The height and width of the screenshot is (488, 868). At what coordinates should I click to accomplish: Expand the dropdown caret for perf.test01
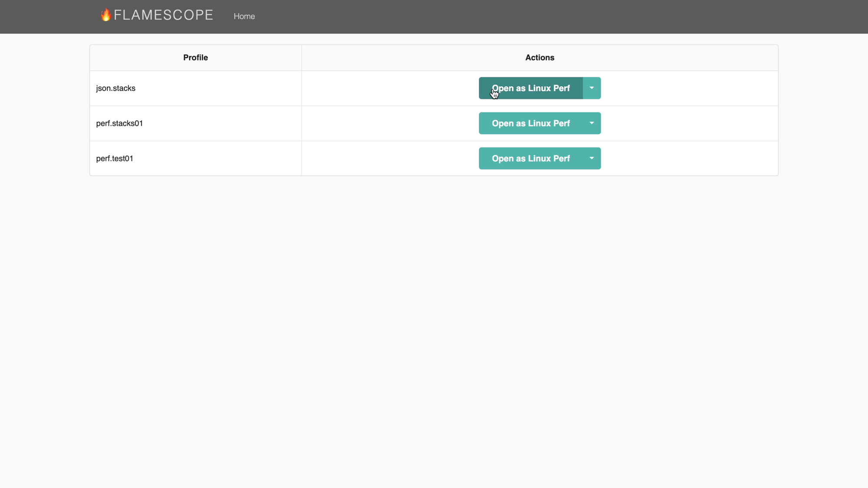pos(592,159)
